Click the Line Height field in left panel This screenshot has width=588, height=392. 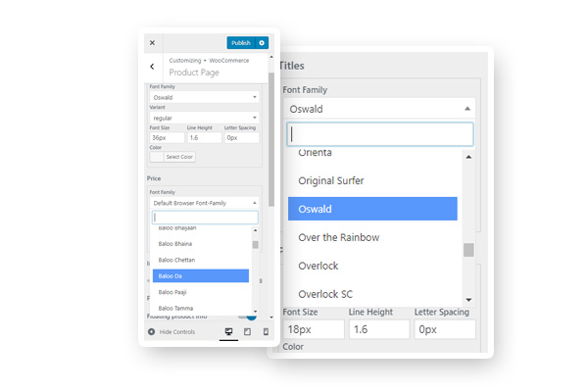click(205, 137)
